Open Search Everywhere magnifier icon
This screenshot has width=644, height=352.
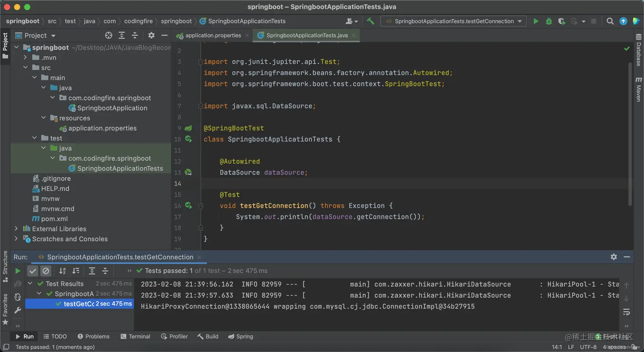pos(610,21)
